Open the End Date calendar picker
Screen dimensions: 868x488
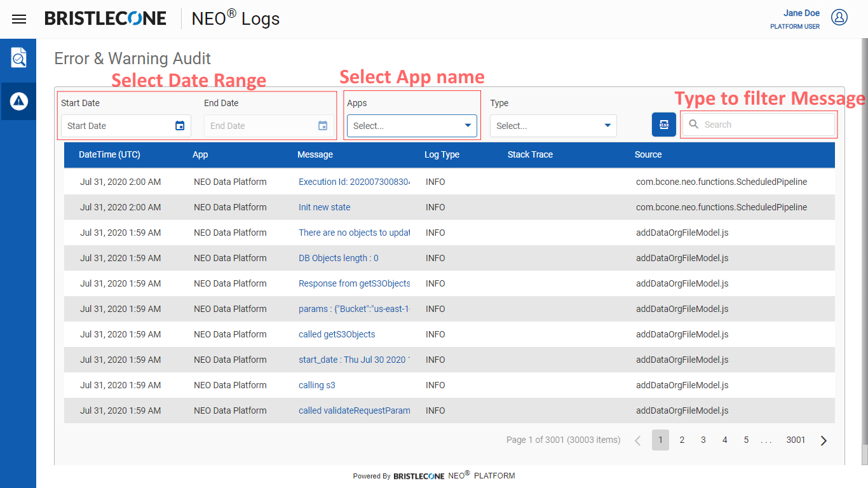click(x=323, y=126)
